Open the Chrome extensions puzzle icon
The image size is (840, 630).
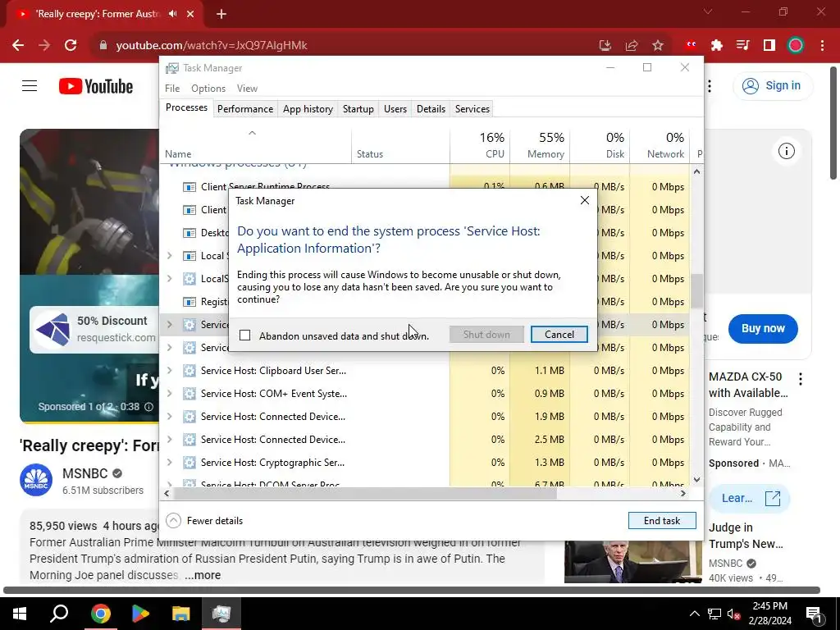coord(717,46)
